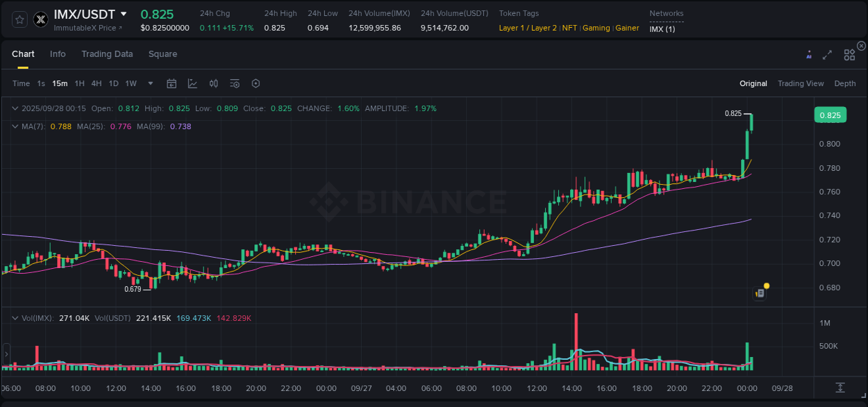Viewport: 868px width, 407px height.
Task: Open the indicators list icon
Action: [x=235, y=83]
